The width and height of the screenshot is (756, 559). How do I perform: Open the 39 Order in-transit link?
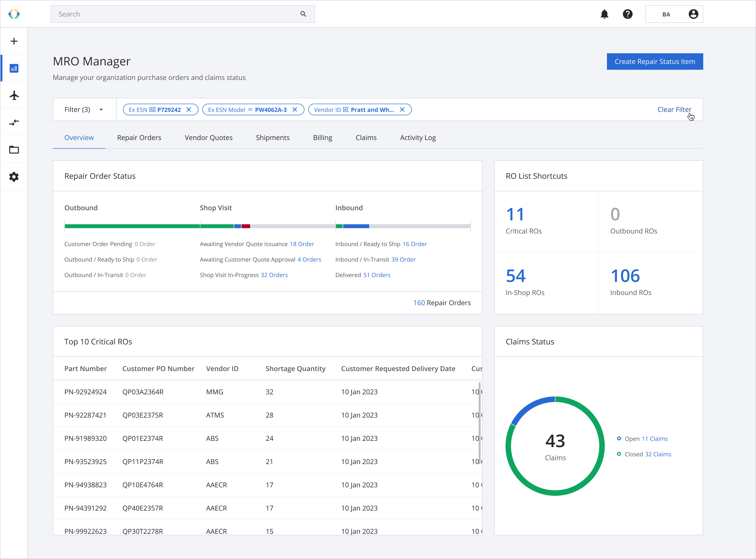pyautogui.click(x=403, y=260)
